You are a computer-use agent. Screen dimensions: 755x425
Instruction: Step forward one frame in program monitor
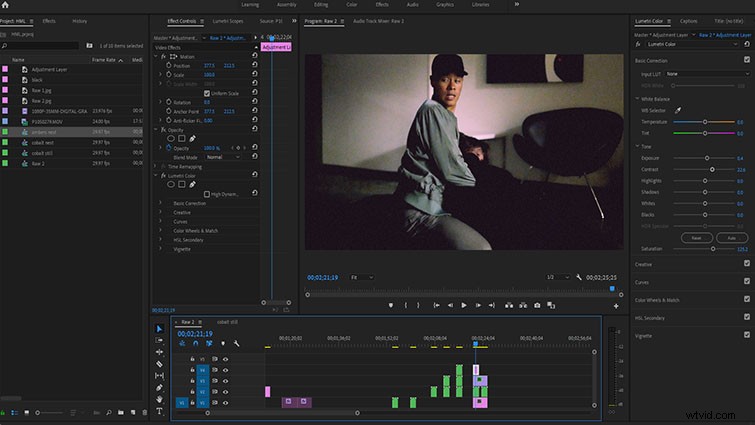coord(478,305)
